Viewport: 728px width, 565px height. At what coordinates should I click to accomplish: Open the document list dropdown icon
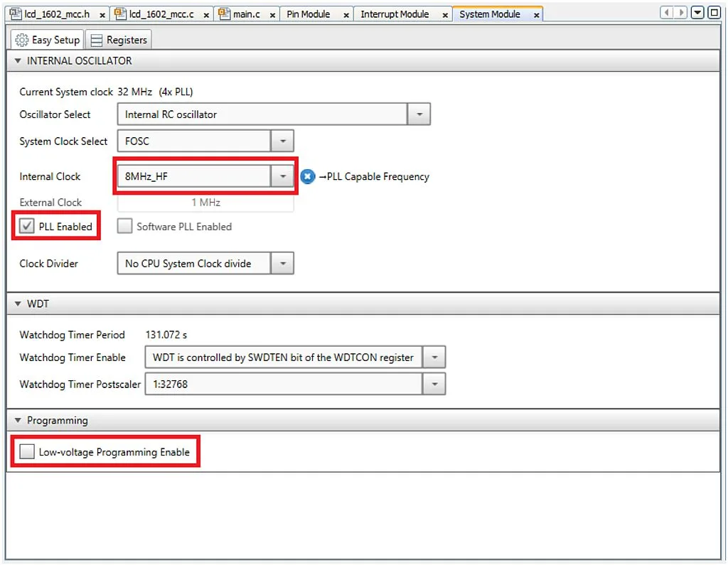pyautogui.click(x=697, y=13)
